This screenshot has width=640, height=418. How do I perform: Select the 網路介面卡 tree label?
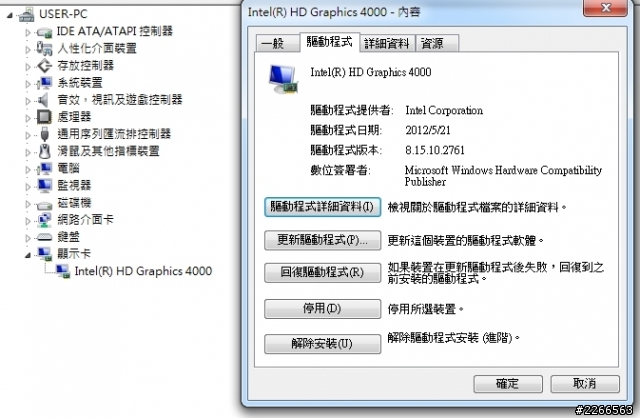point(85,220)
